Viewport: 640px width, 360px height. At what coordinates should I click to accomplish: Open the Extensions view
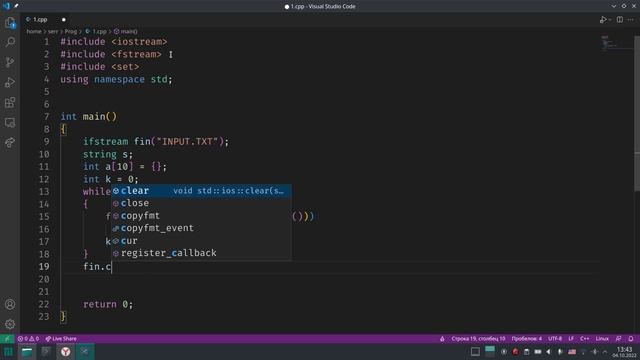[x=10, y=102]
